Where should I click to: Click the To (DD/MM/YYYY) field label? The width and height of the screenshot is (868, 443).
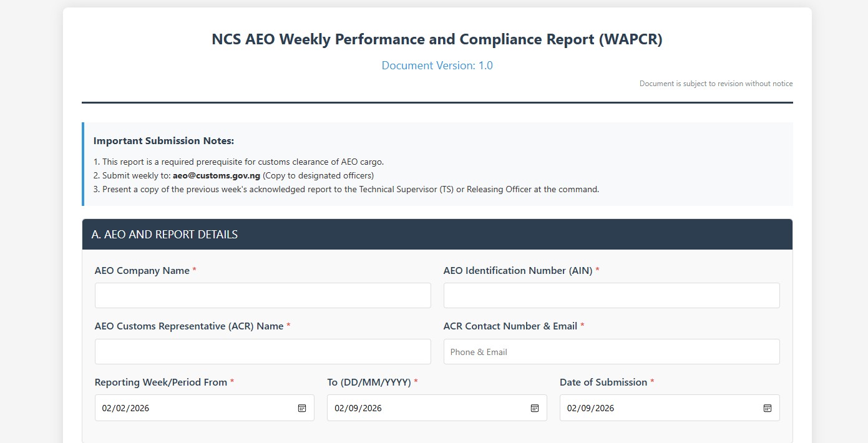(x=369, y=382)
